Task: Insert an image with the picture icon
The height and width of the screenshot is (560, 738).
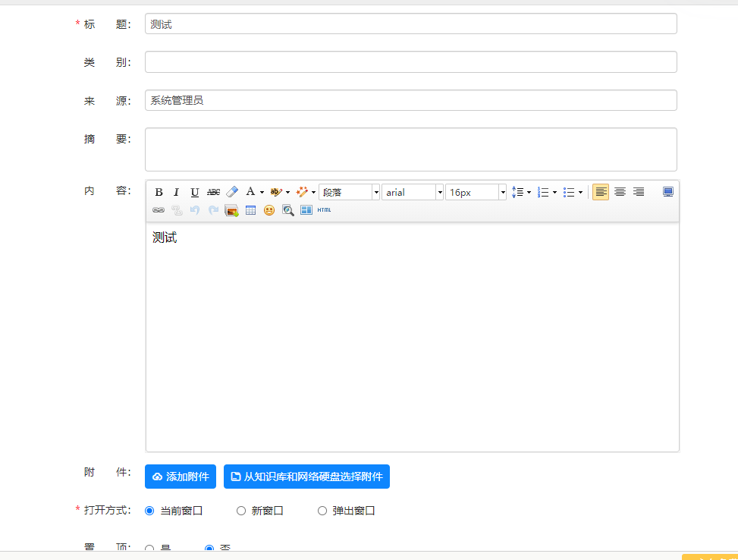Action: (231, 210)
